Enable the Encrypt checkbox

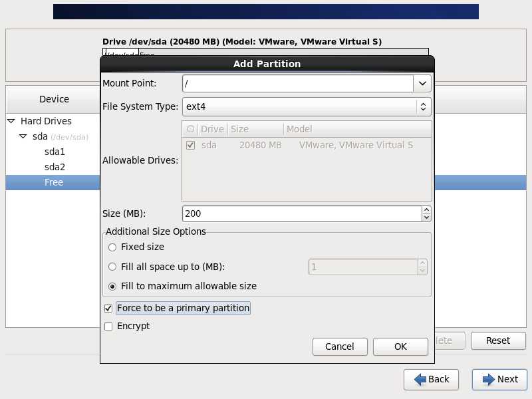[108, 327]
